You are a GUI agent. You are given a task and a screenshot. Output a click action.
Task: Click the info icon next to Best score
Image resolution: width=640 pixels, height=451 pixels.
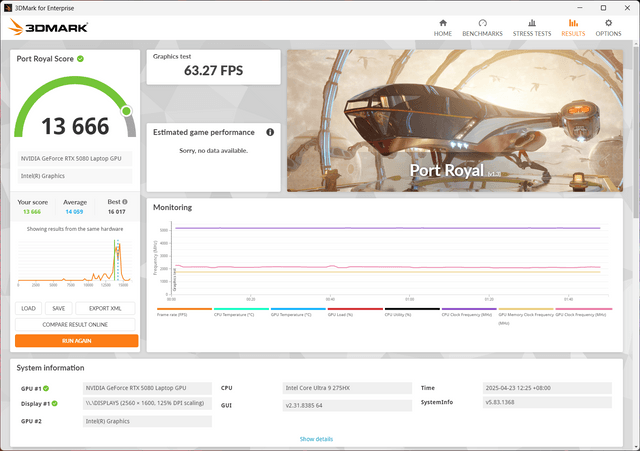[x=125, y=202]
